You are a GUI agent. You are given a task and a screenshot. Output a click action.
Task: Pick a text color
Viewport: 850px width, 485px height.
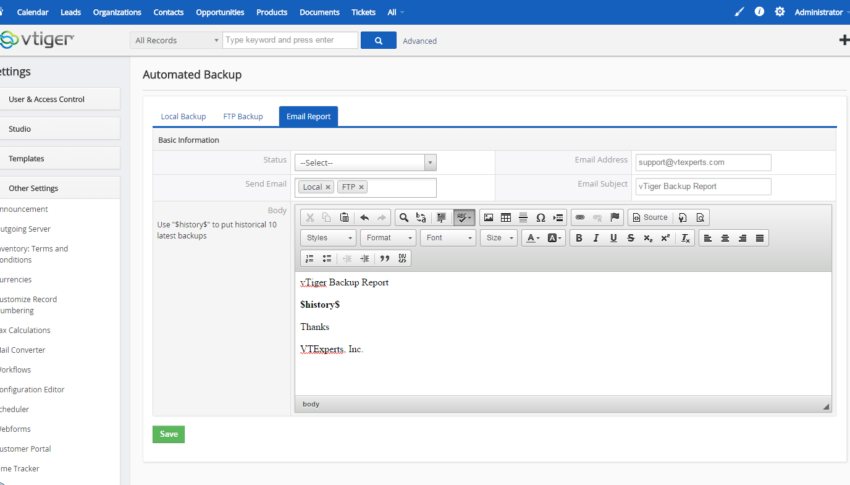[x=533, y=238]
